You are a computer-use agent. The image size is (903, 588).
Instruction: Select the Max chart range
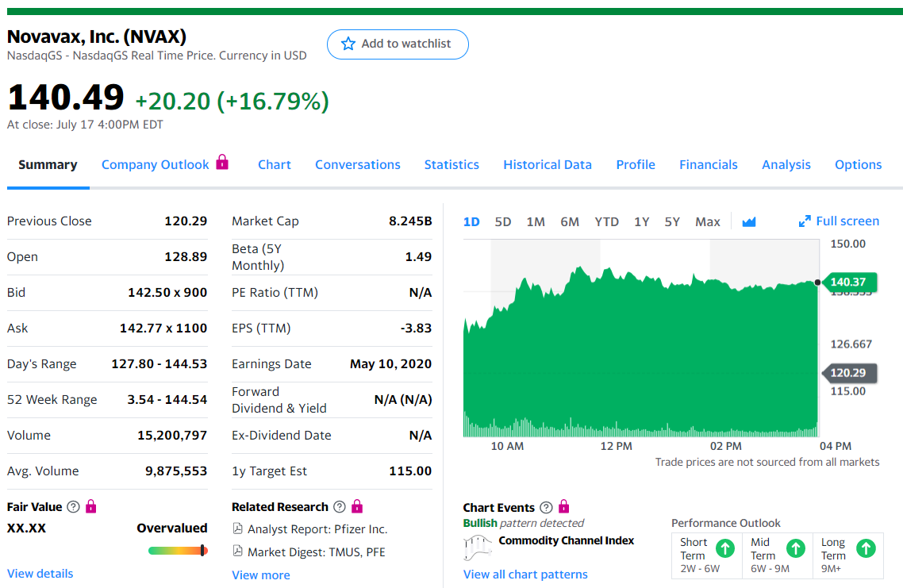[x=707, y=221]
